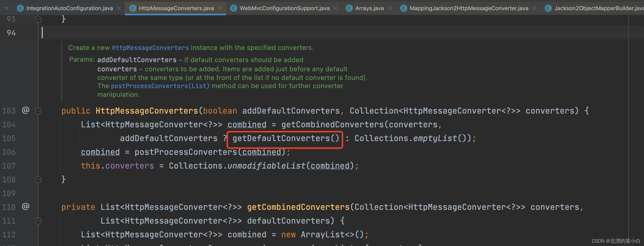644x246 pixels.
Task: Click line number 109 in gutter
Action: coord(9,193)
